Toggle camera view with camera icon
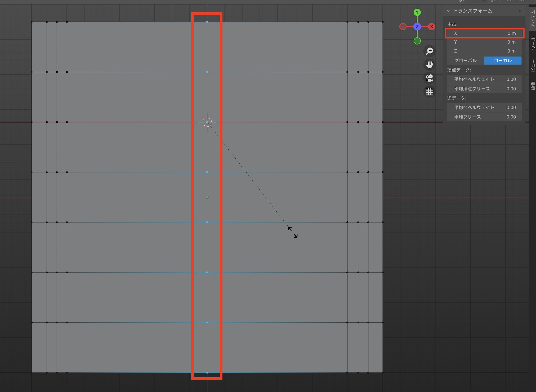The image size is (536, 392). coord(430,78)
